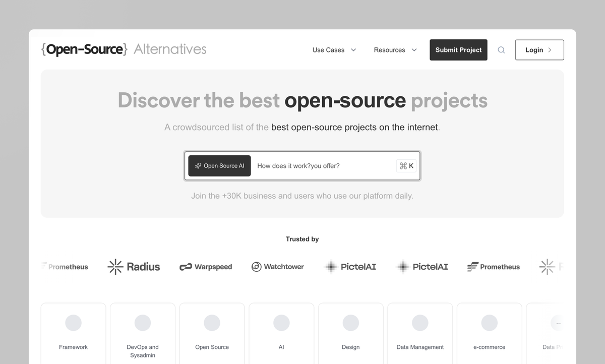Screen dimensions: 605x364
Task: Click the Open-Source Alternatives logo link
Action: [x=123, y=49]
